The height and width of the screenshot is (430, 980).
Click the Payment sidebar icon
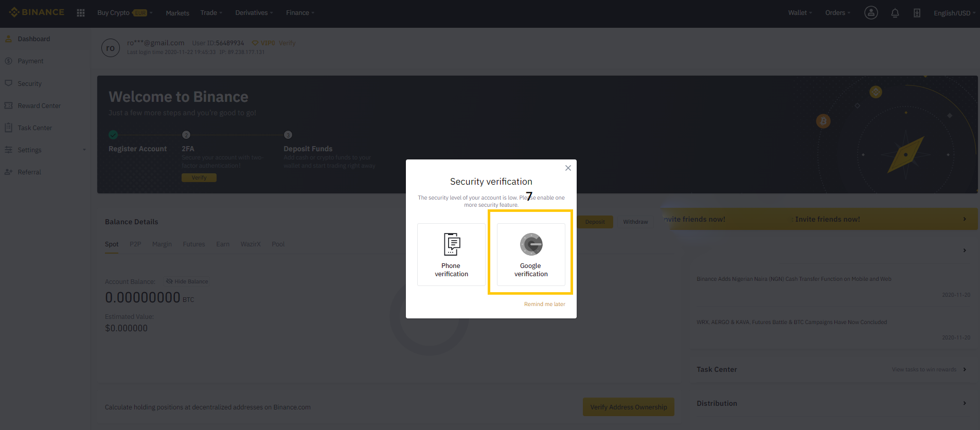[x=8, y=61]
